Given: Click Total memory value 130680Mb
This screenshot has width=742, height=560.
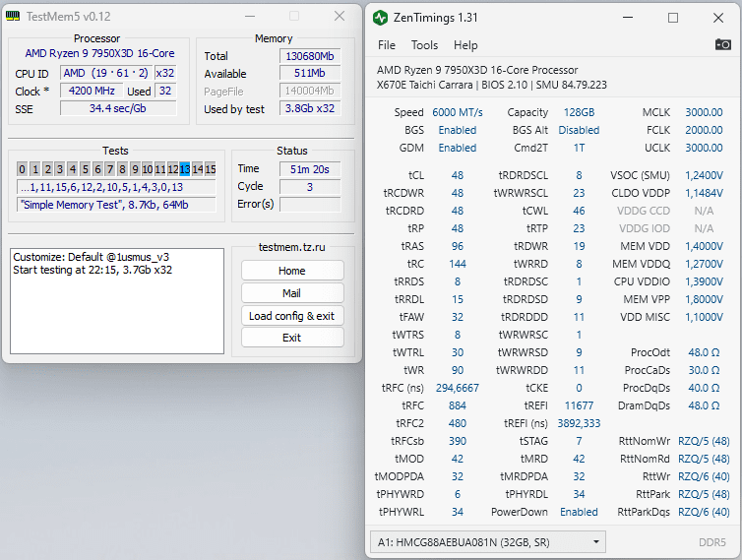Looking at the screenshot, I should pyautogui.click(x=310, y=56).
